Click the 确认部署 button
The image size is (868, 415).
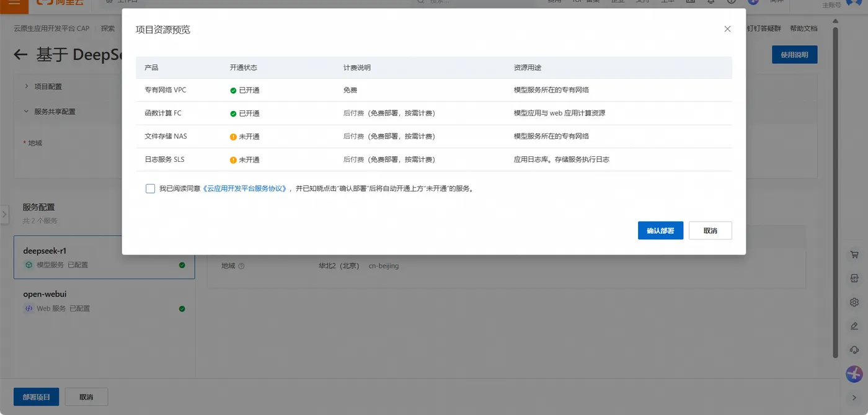pos(660,230)
